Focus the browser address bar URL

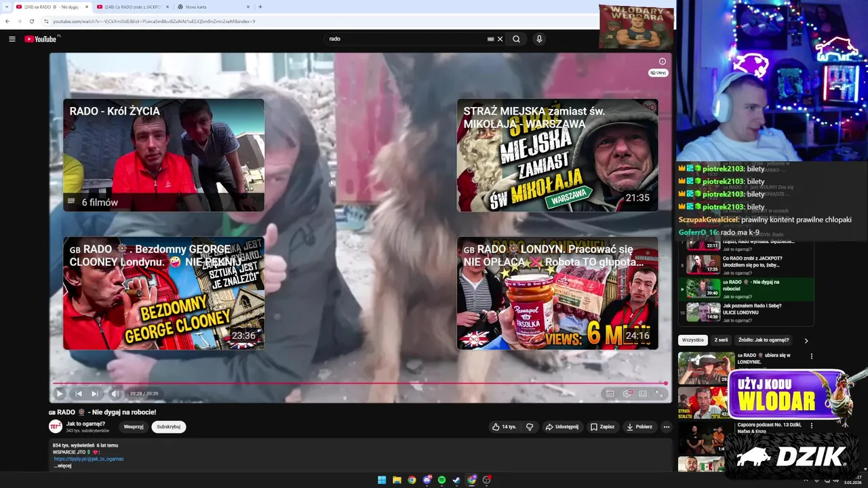(x=154, y=21)
